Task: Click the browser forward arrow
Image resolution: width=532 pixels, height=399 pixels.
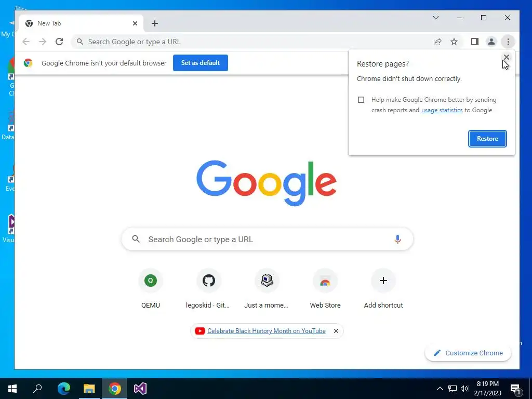Action: [x=43, y=42]
